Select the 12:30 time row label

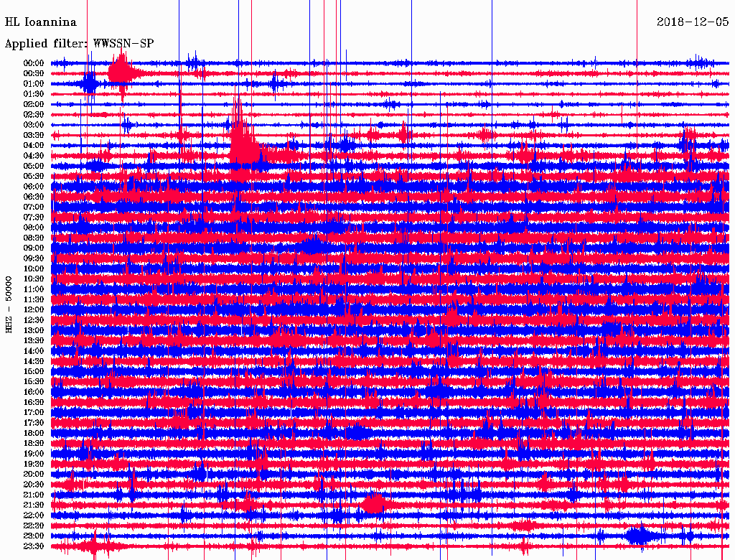click(x=34, y=320)
